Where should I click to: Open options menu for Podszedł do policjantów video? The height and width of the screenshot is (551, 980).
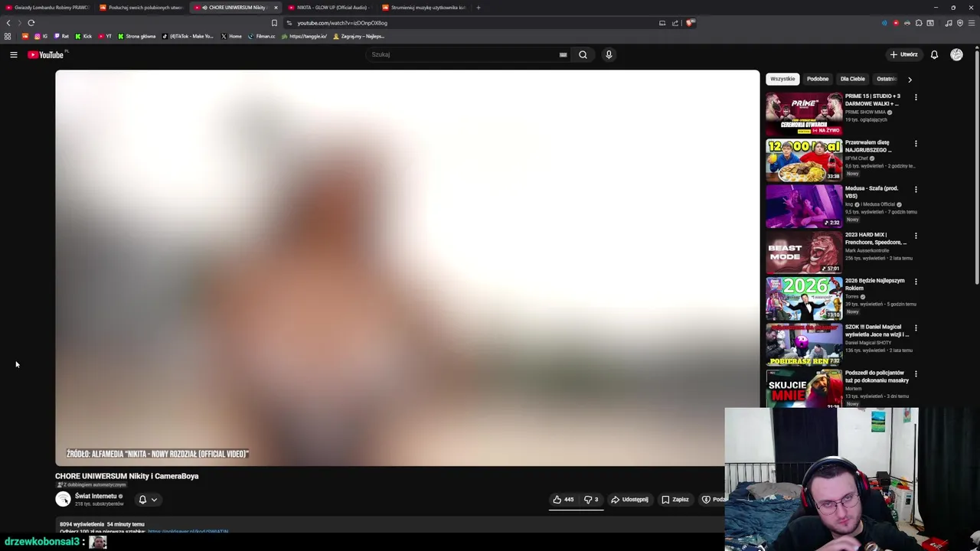916,373
